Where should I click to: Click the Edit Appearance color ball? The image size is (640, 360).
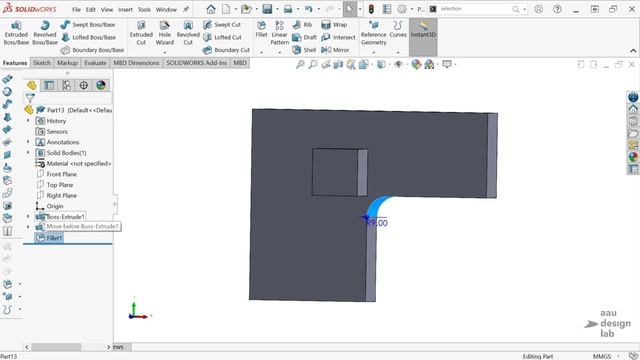tap(416, 64)
